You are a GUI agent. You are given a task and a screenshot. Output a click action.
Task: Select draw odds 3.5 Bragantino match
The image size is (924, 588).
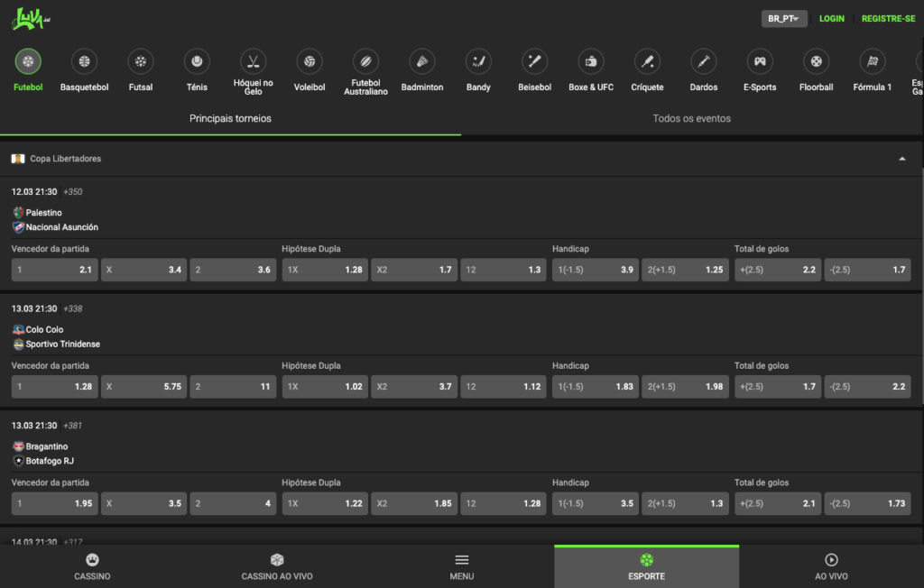(x=143, y=504)
